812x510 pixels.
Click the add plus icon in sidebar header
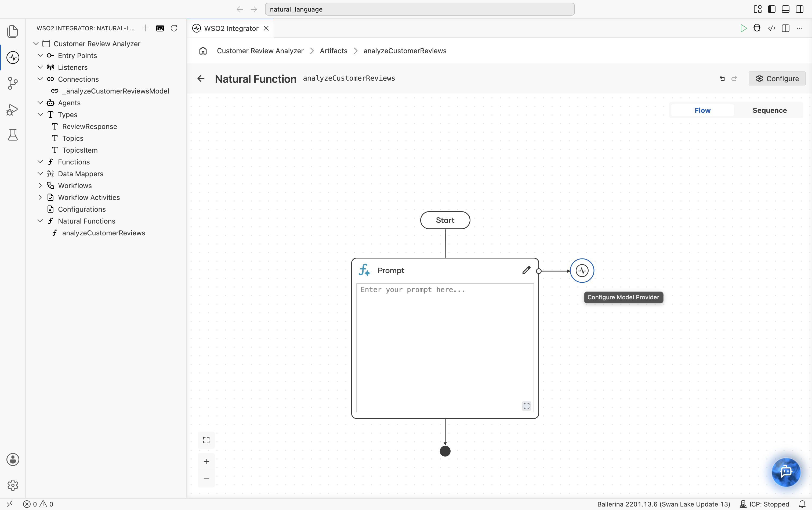(146, 28)
